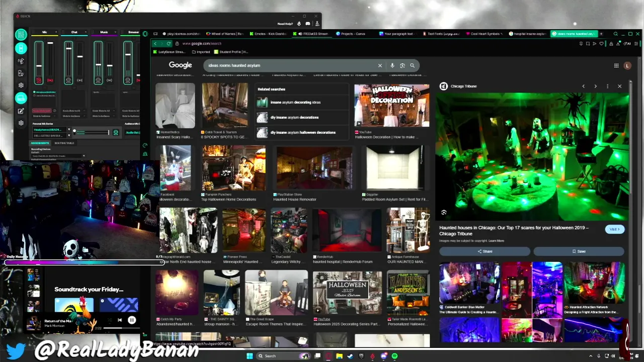Click Need Help? in BEACN window
Image resolution: width=644 pixels, height=362 pixels.
(x=285, y=24)
